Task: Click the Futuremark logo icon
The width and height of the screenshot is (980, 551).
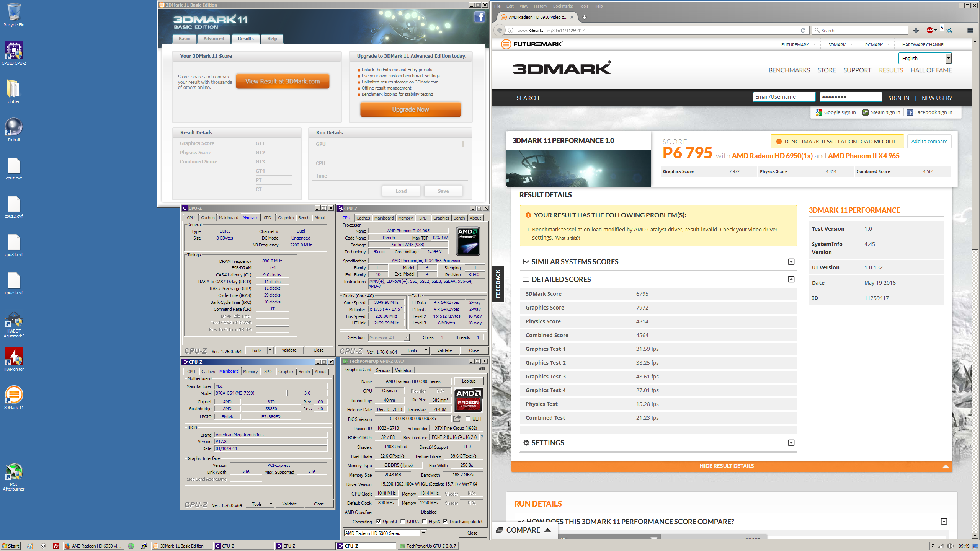Action: pos(506,44)
